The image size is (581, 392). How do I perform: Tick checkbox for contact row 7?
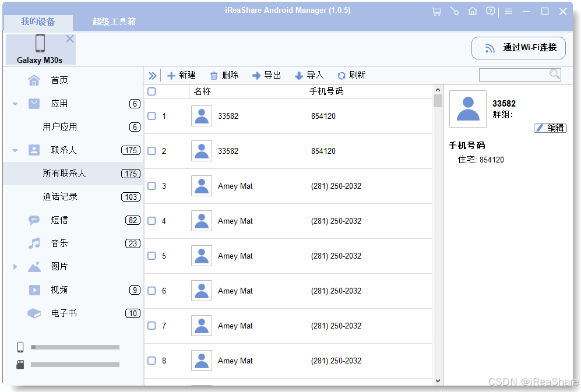click(x=152, y=326)
